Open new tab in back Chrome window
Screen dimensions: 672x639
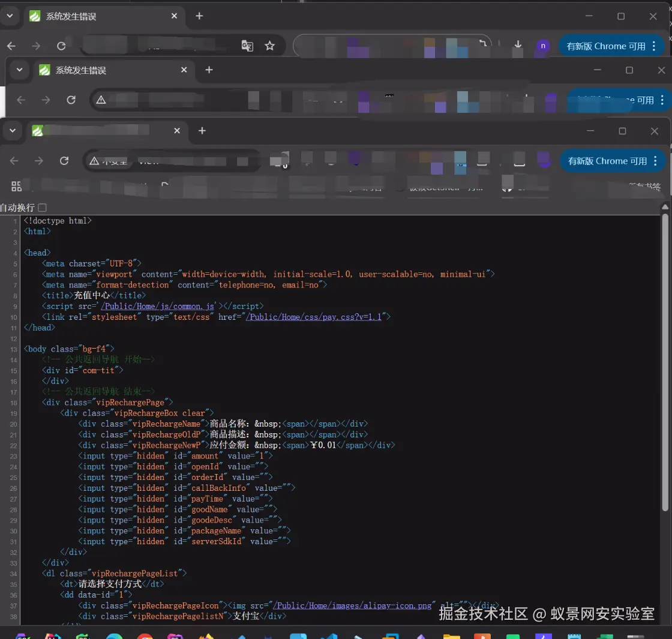click(x=199, y=16)
